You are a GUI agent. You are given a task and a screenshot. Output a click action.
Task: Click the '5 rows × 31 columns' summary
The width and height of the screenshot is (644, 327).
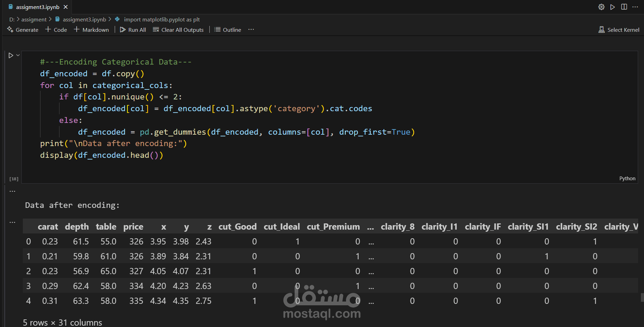63,323
